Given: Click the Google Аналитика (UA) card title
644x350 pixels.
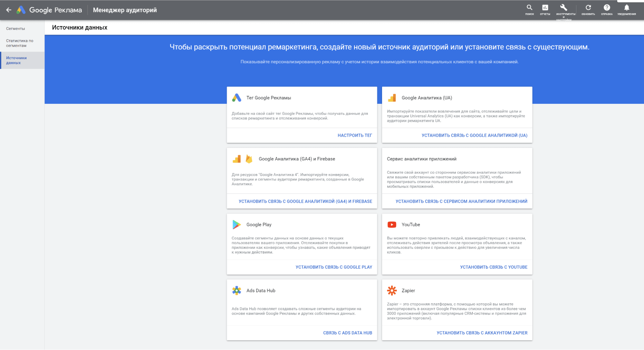Looking at the screenshot, I should pyautogui.click(x=427, y=98).
